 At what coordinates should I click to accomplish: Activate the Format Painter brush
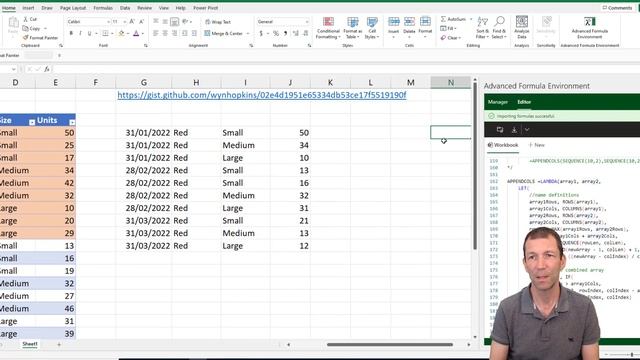40,38
